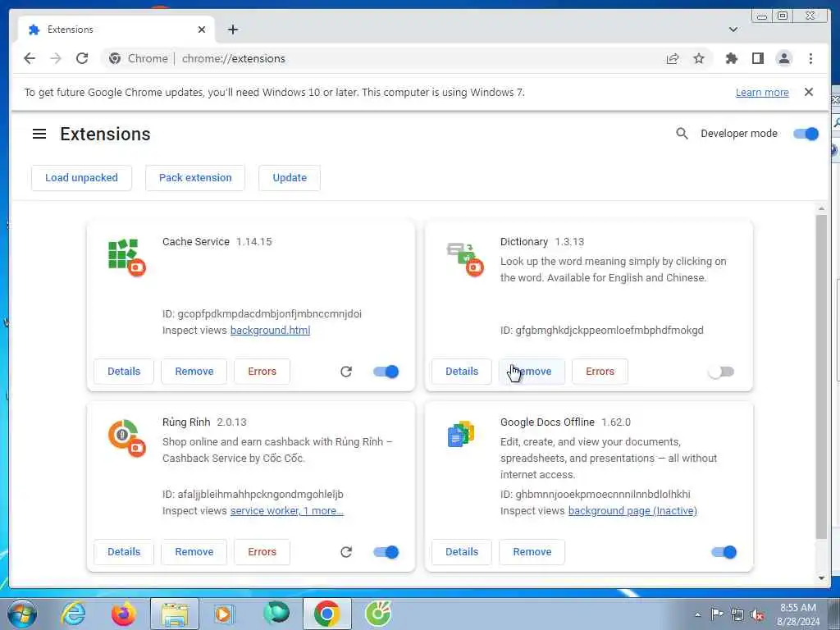
Task: Click the browser forward arrow
Action: point(56,58)
